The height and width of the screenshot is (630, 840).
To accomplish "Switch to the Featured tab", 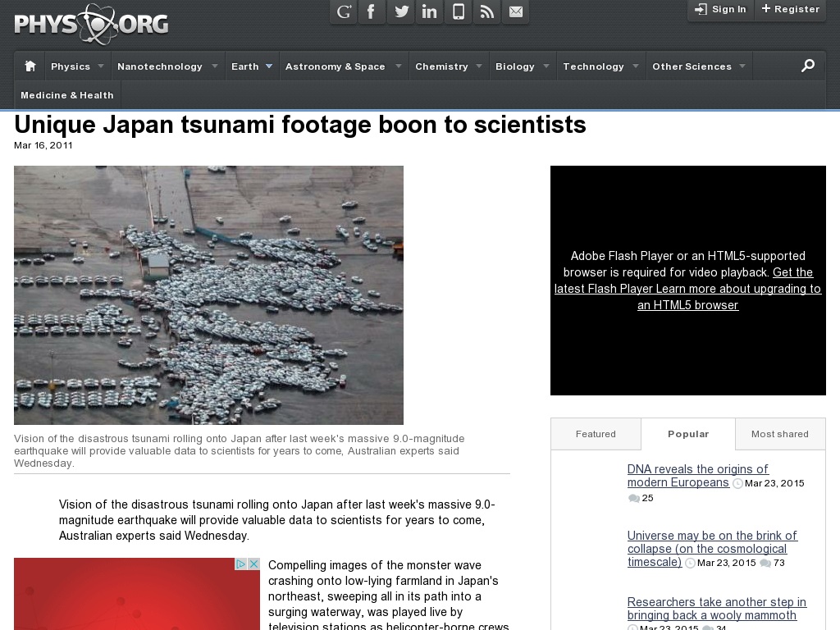I will [x=596, y=434].
